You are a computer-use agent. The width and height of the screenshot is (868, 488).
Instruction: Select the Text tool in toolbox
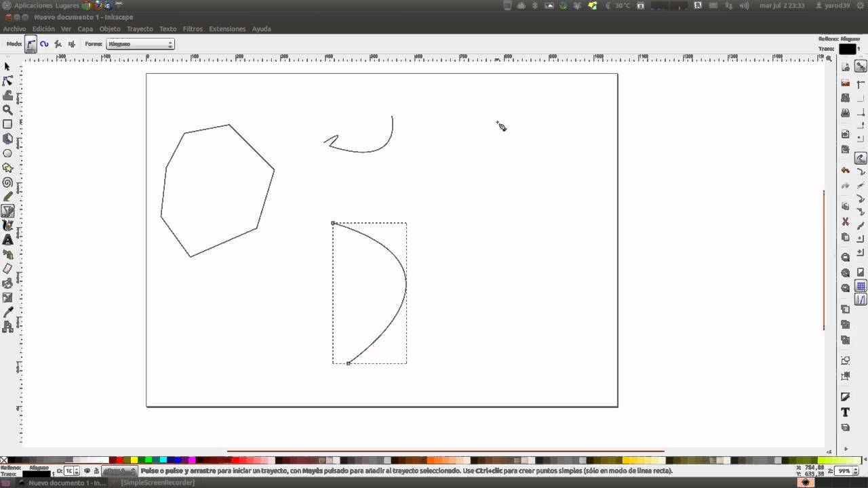click(7, 240)
